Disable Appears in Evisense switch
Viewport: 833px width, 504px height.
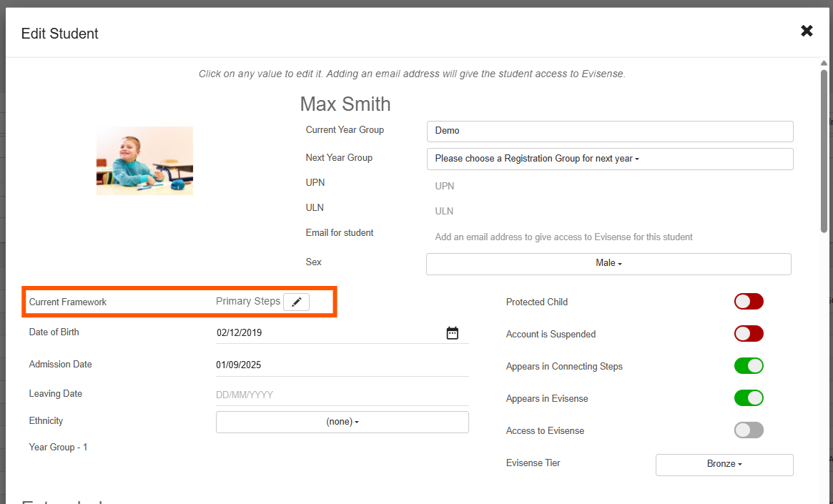click(749, 397)
